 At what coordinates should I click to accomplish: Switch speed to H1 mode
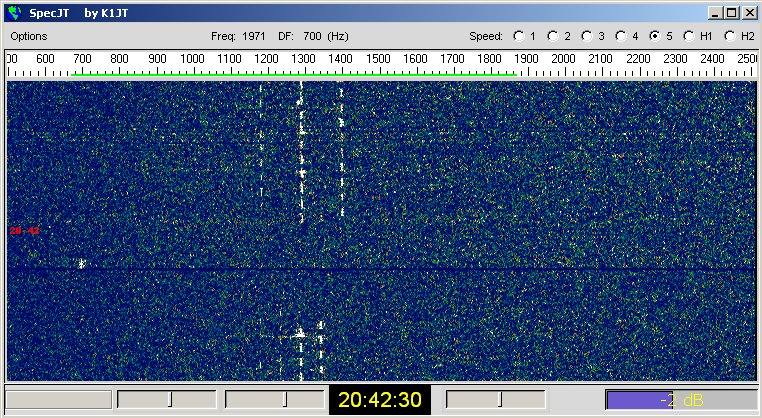pos(689,36)
